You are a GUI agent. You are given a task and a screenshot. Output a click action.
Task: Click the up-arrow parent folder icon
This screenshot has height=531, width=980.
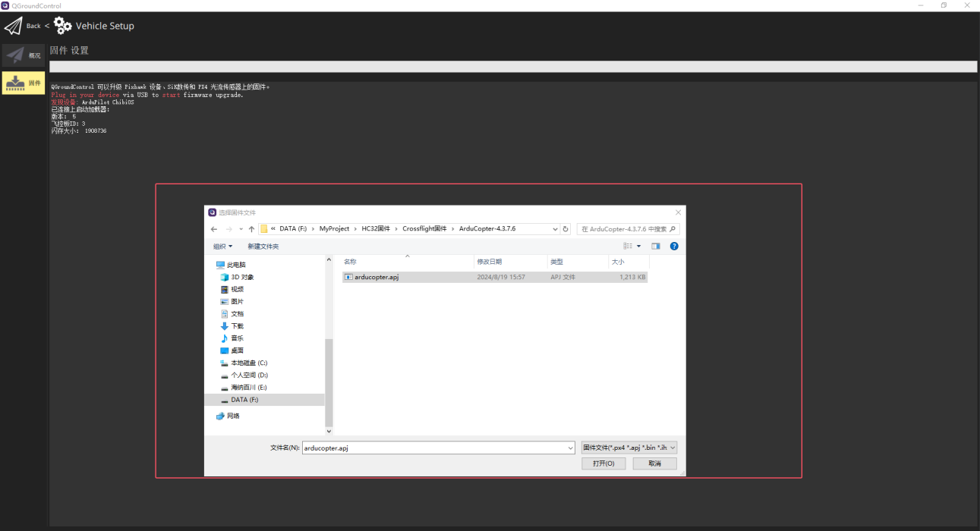click(251, 229)
